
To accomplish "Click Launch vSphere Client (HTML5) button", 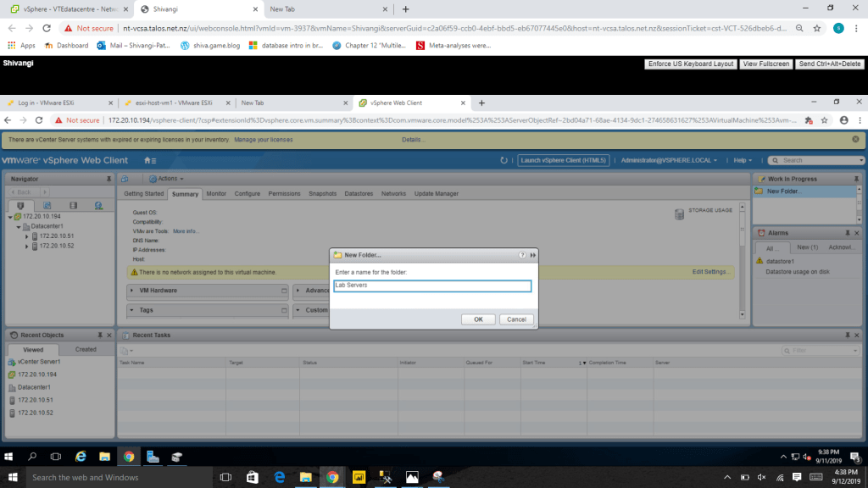I will (x=564, y=160).
